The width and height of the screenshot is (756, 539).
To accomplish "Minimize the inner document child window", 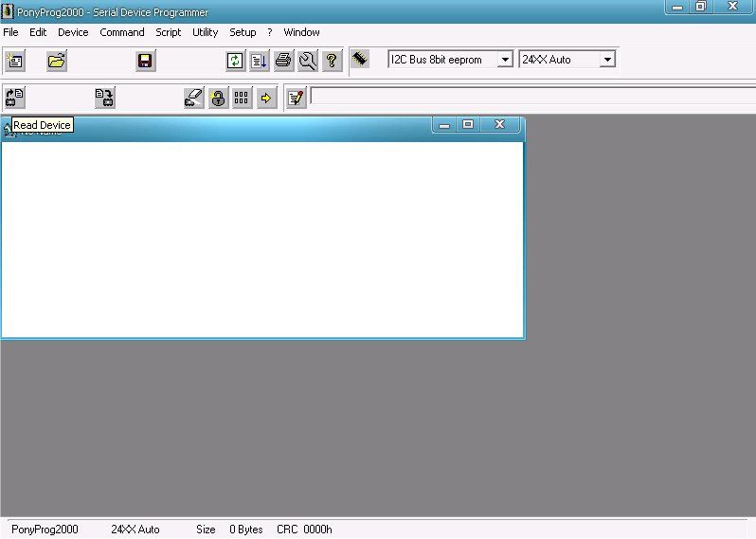I will click(444, 124).
